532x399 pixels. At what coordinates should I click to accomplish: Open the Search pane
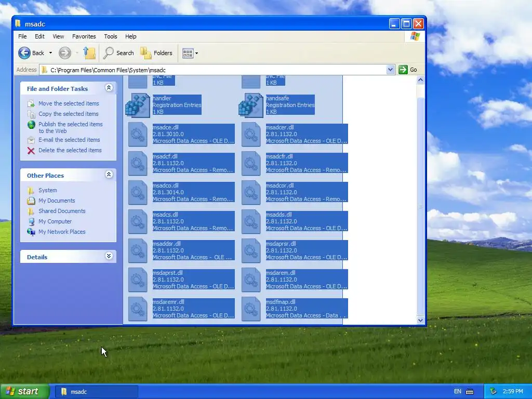tap(118, 53)
